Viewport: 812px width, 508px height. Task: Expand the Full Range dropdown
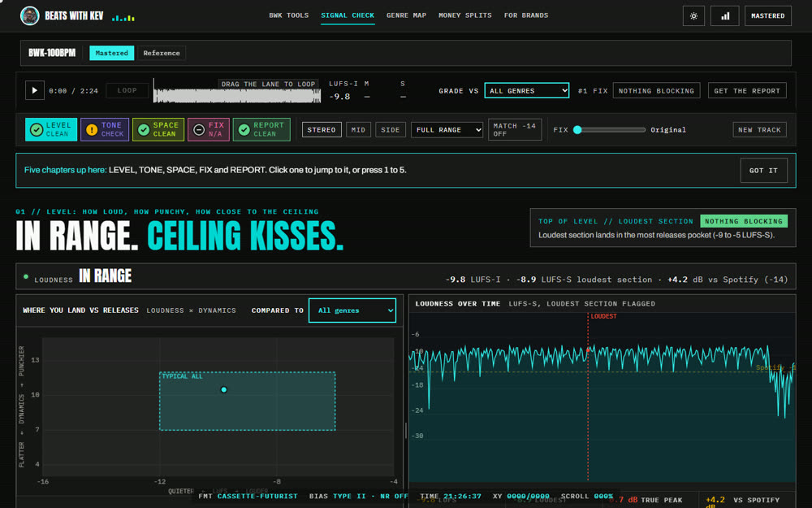447,129
